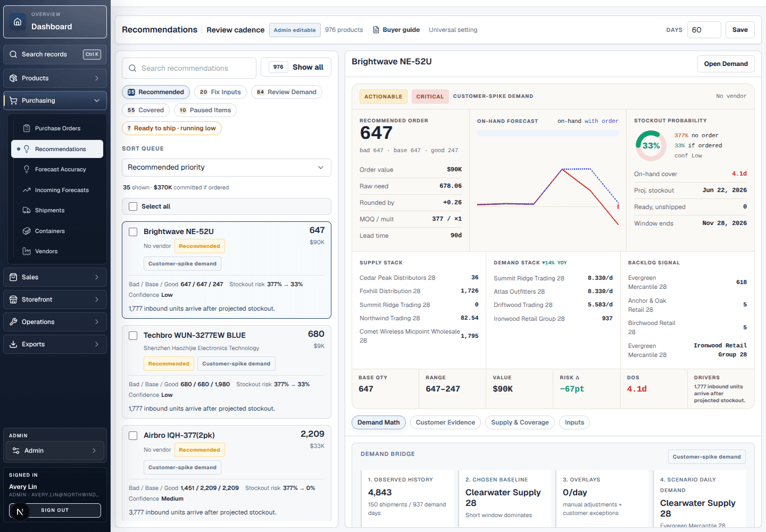Click the Sign Out button

pos(55,510)
